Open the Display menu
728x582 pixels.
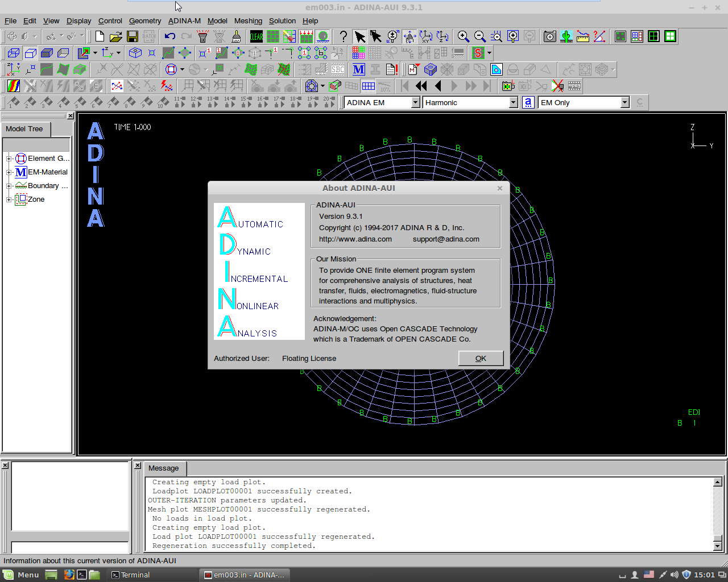point(78,20)
